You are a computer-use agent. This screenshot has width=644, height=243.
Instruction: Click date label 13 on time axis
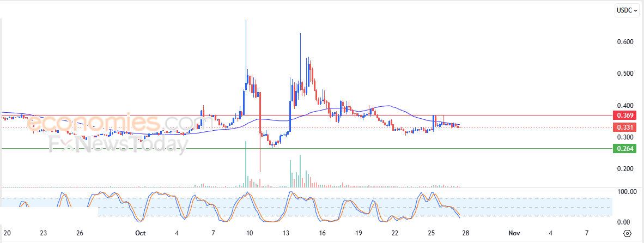286,233
